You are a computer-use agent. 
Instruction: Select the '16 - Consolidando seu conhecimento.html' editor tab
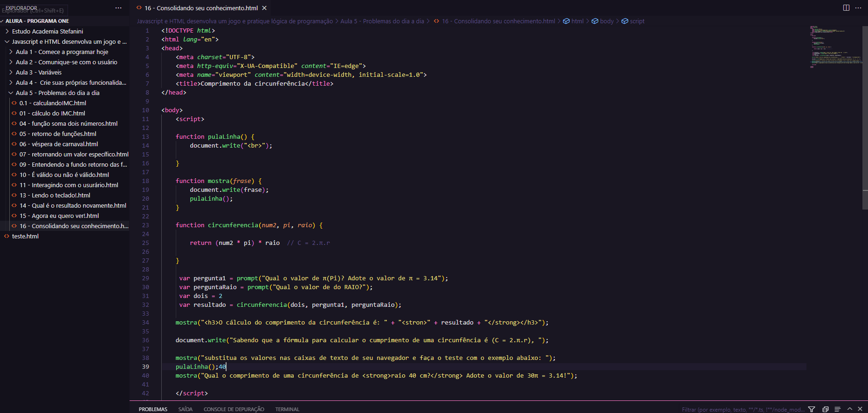coord(201,8)
